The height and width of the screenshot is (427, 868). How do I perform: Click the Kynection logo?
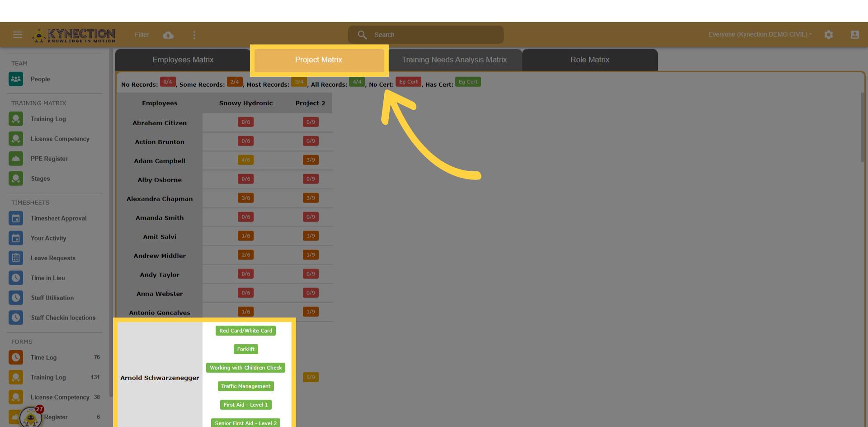coord(74,35)
